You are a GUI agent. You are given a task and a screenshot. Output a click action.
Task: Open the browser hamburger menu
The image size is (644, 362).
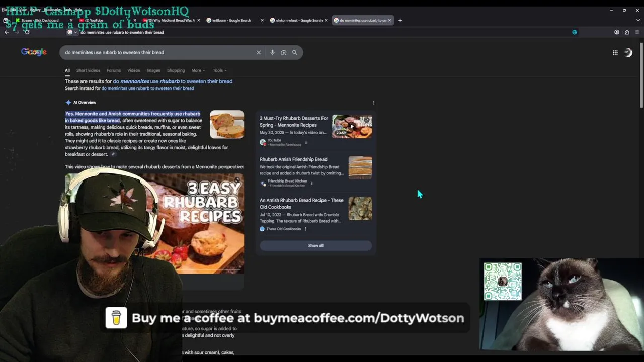[637, 32]
